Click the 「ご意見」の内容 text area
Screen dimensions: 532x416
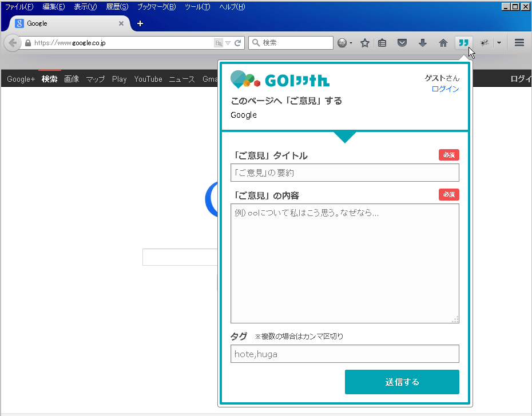(x=345, y=263)
